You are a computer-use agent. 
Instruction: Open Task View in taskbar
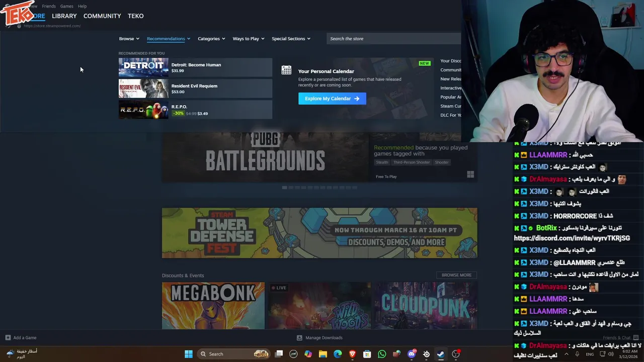(279, 354)
